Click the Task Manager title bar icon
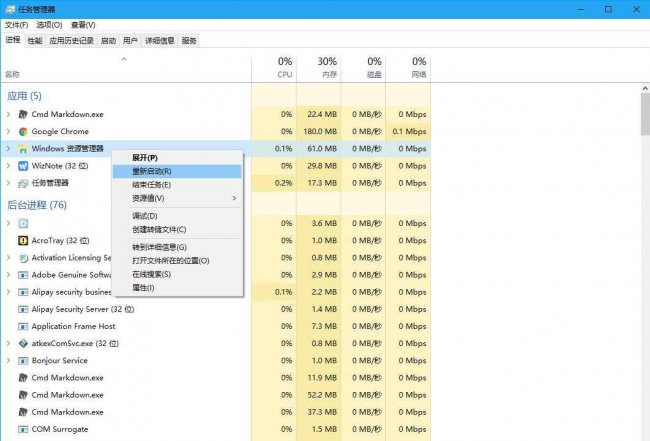The height and width of the screenshot is (441, 650). click(x=10, y=9)
